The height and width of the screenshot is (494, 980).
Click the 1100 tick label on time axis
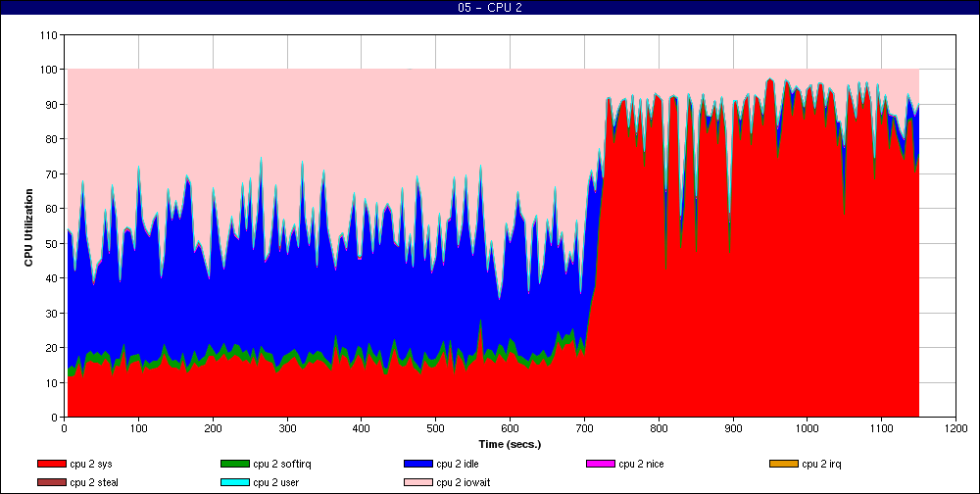pyautogui.click(x=881, y=429)
